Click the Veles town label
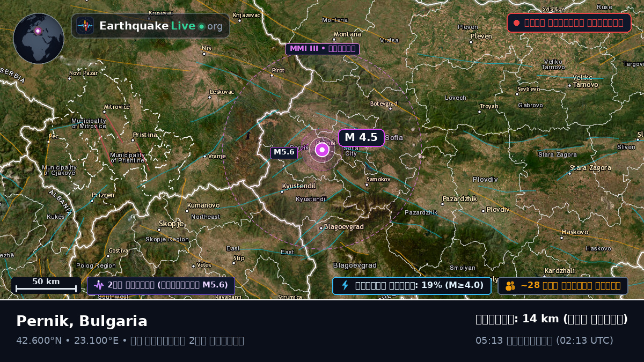 [204, 265]
